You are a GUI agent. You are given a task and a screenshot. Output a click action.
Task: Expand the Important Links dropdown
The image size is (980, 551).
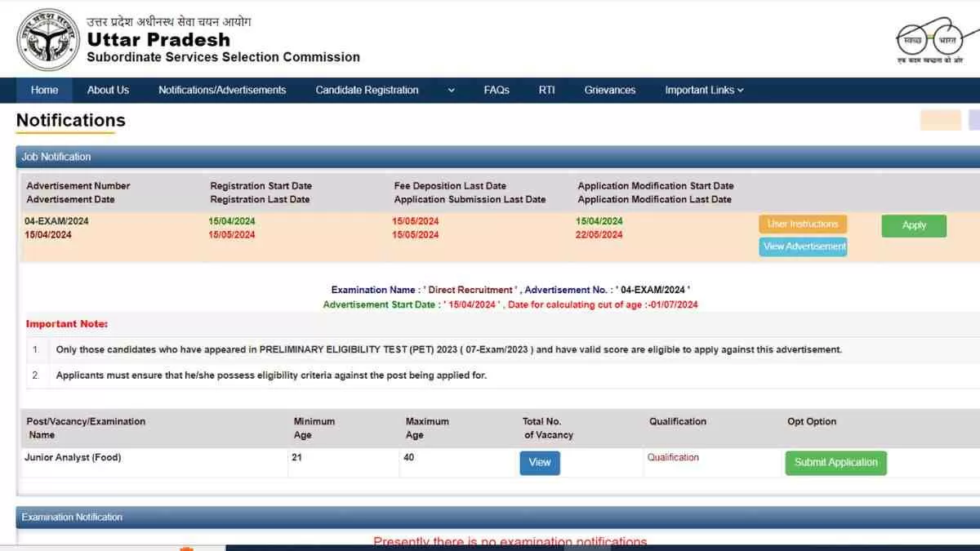[704, 90]
